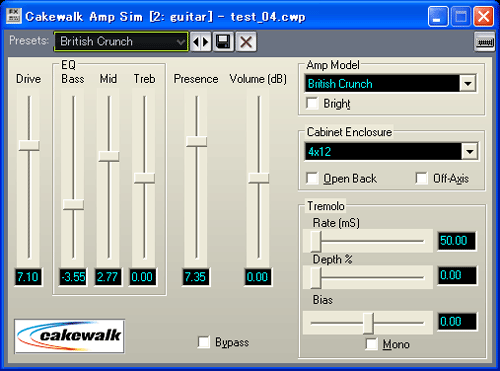
Task: Delete the preset using the X icon
Action: point(246,42)
